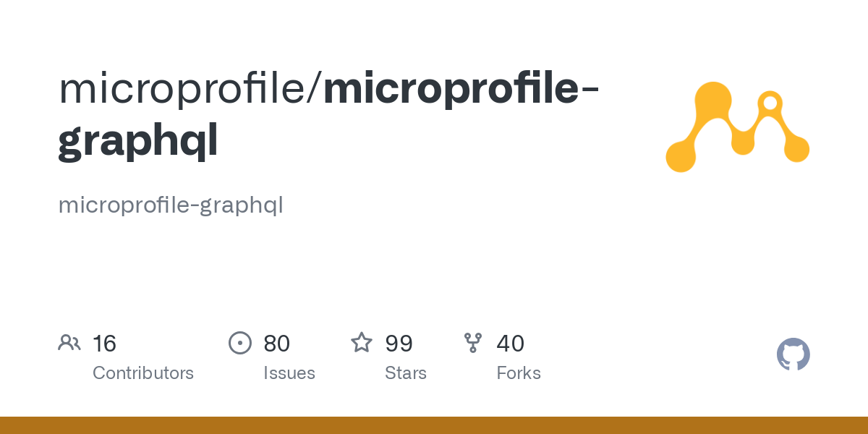Click the GitHub Octocat logo
This screenshot has height=434, width=868.
tap(793, 354)
